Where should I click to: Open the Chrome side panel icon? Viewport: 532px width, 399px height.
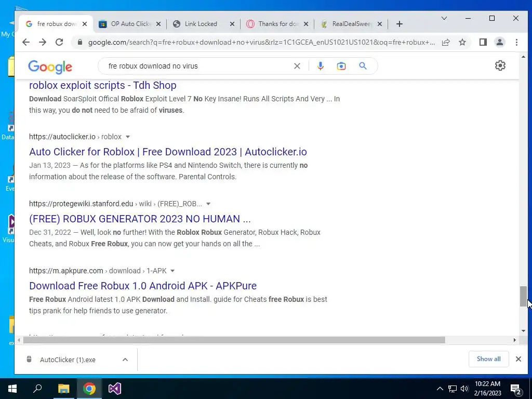point(483,42)
